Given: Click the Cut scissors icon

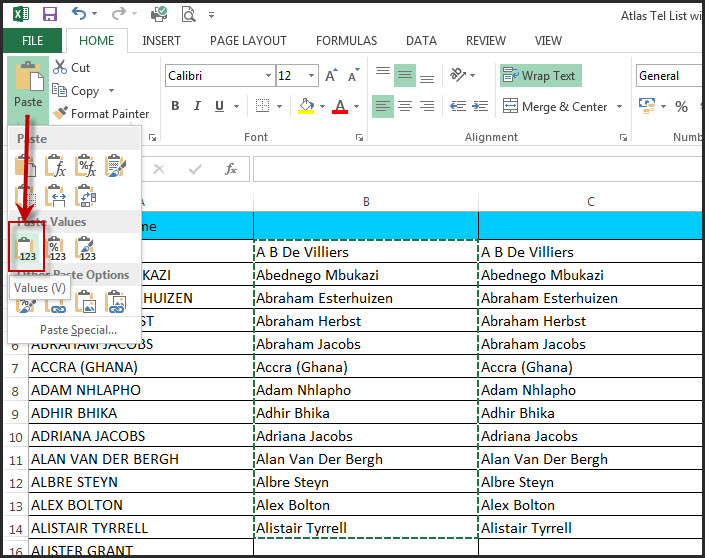Looking at the screenshot, I should 60,67.
